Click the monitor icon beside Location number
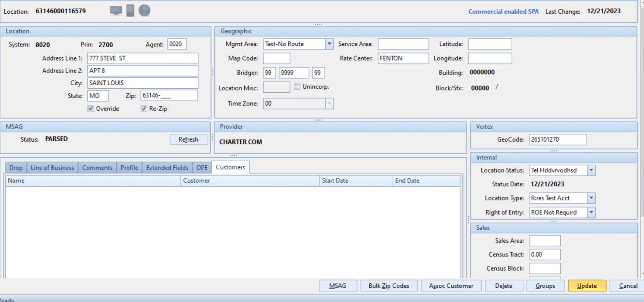The height and width of the screenshot is (302, 644). pyautogui.click(x=116, y=11)
